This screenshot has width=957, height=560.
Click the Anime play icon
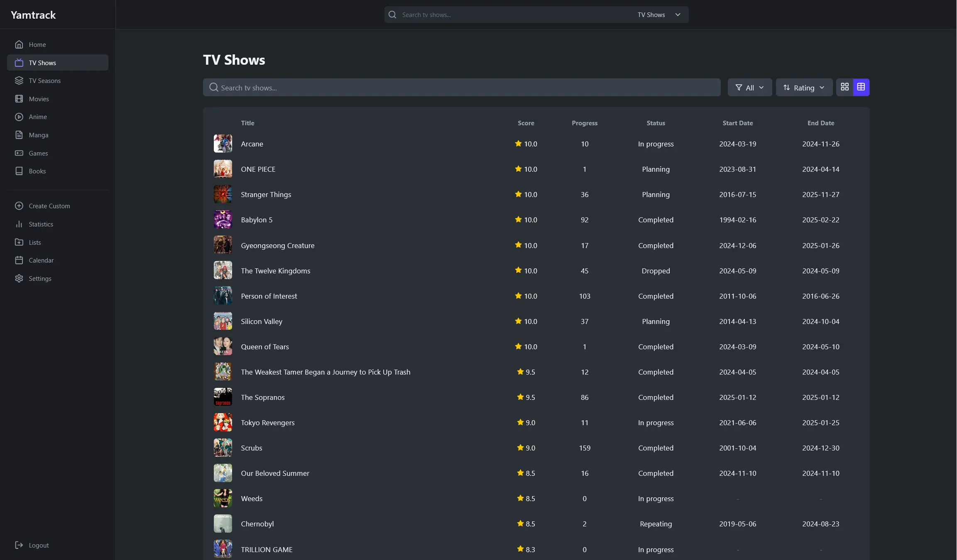19,117
